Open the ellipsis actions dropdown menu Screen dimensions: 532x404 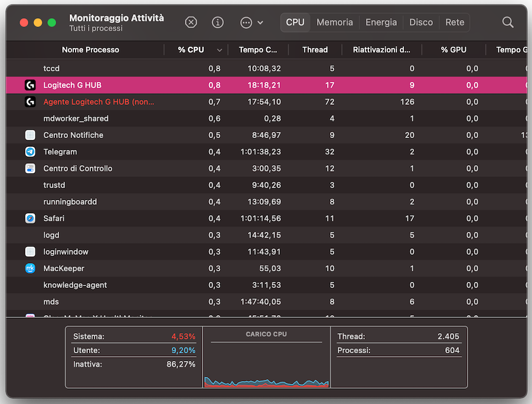tap(252, 22)
